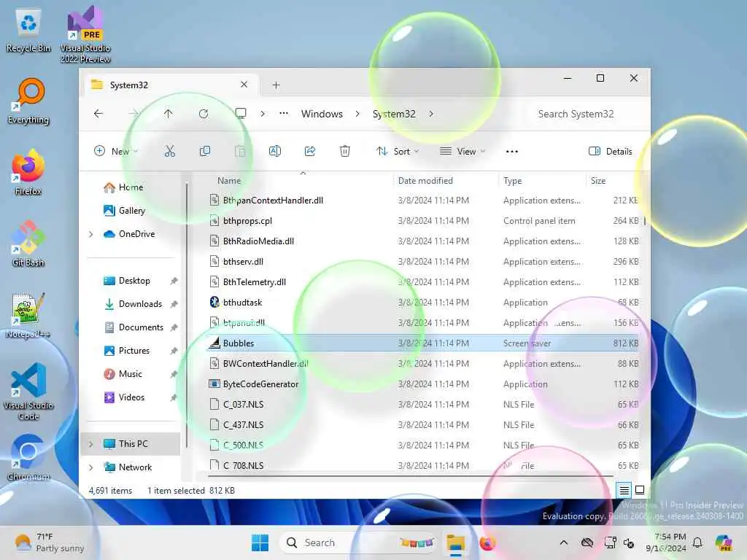Show hidden breadcrumb path ellipsis

(x=284, y=113)
